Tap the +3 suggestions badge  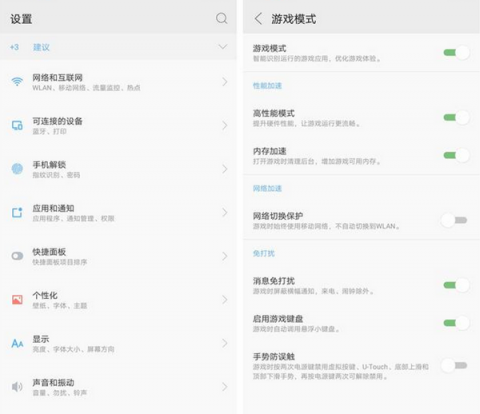[14, 47]
